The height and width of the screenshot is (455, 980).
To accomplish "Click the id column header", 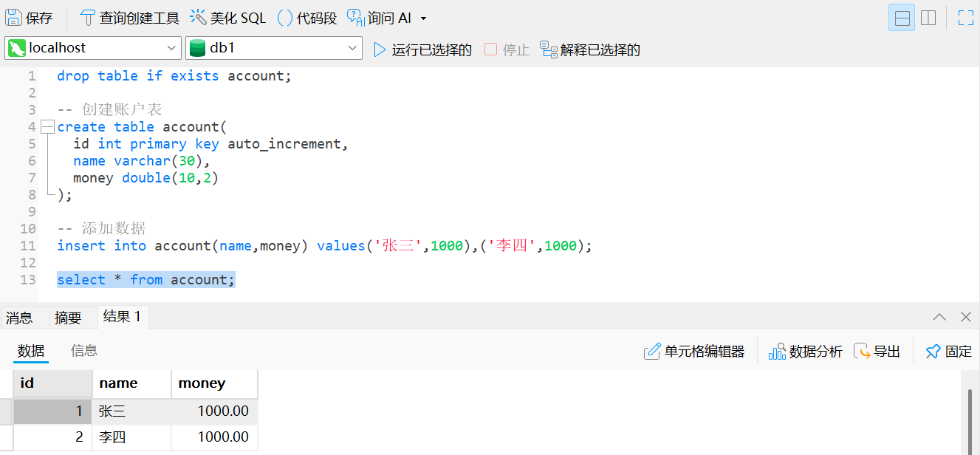I will (x=52, y=383).
